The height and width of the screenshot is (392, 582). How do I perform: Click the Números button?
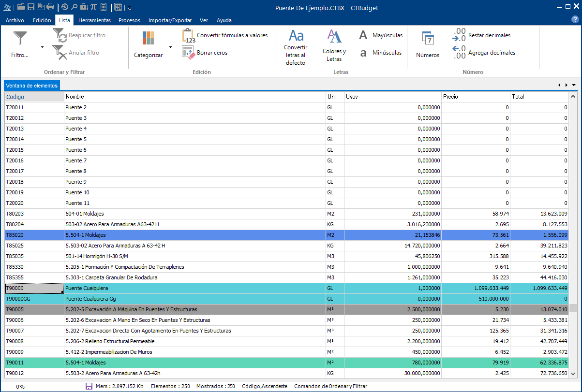[428, 45]
